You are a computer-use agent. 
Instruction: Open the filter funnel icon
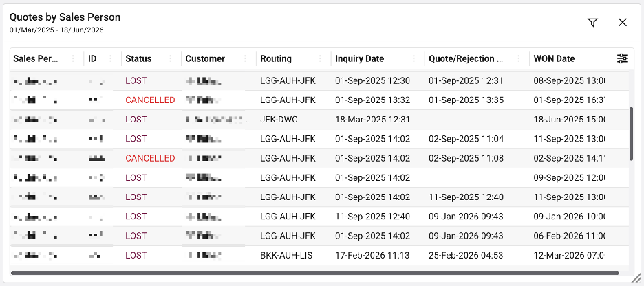pos(592,23)
